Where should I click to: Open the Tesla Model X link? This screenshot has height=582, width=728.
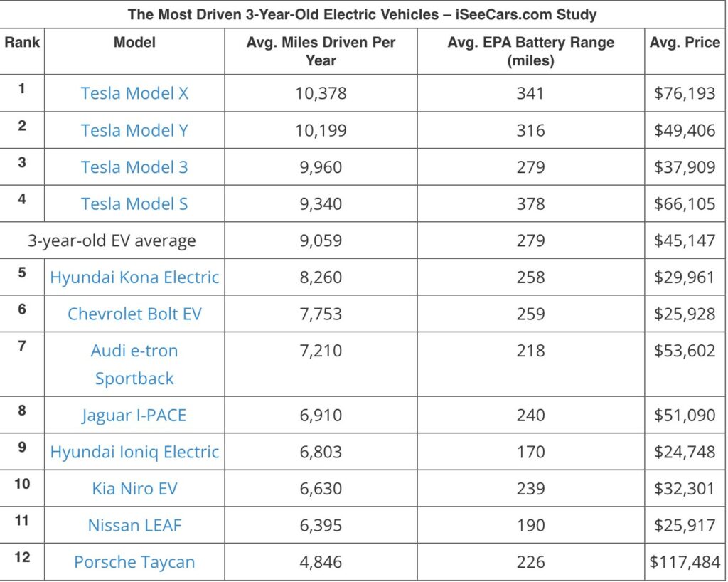click(x=134, y=93)
